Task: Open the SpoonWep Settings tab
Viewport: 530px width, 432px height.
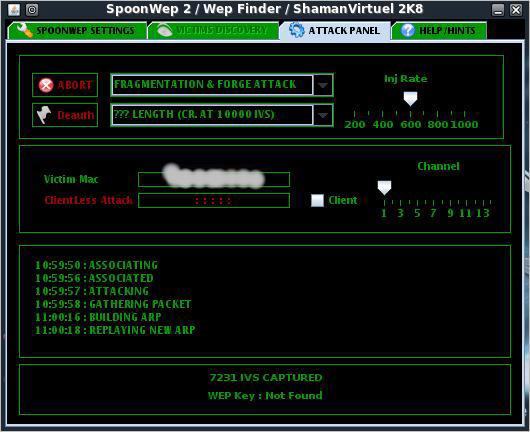Action: pos(77,30)
